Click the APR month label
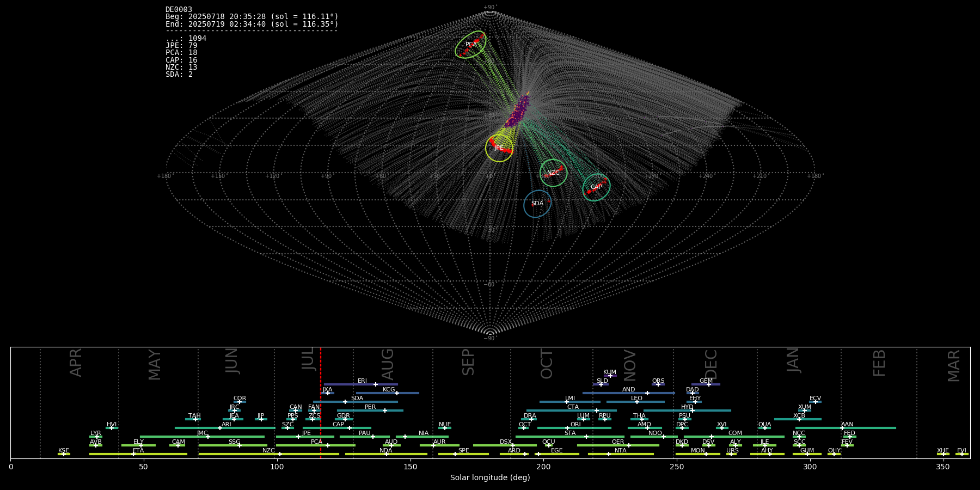The width and height of the screenshot is (980, 490). (76, 363)
